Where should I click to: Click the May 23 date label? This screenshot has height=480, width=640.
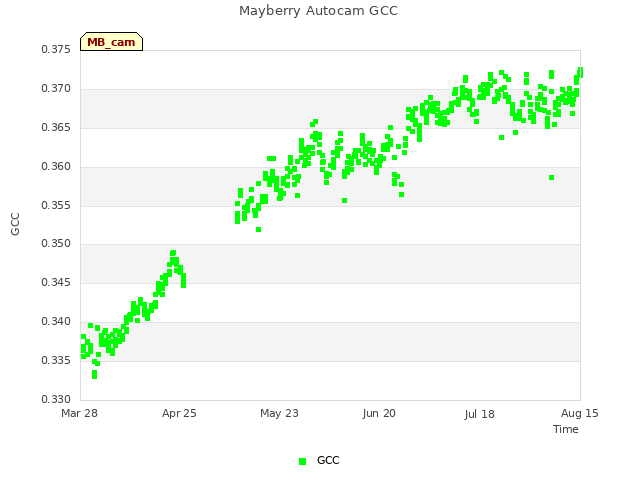[279, 413]
